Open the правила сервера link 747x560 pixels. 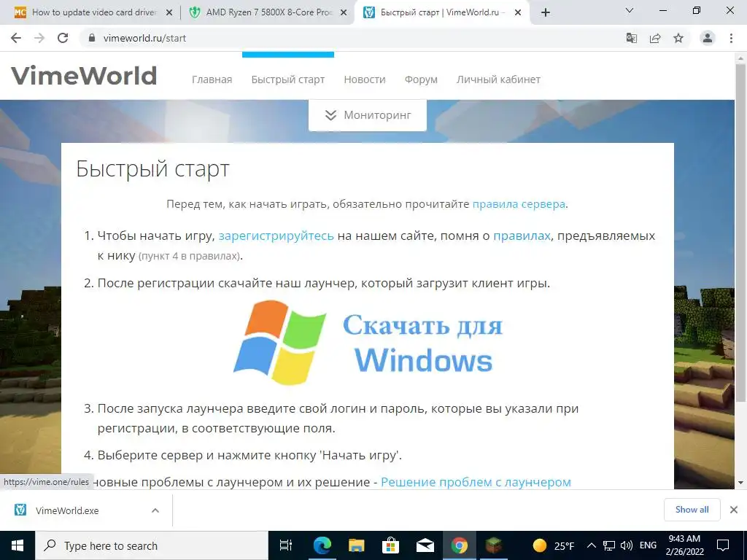tap(519, 204)
